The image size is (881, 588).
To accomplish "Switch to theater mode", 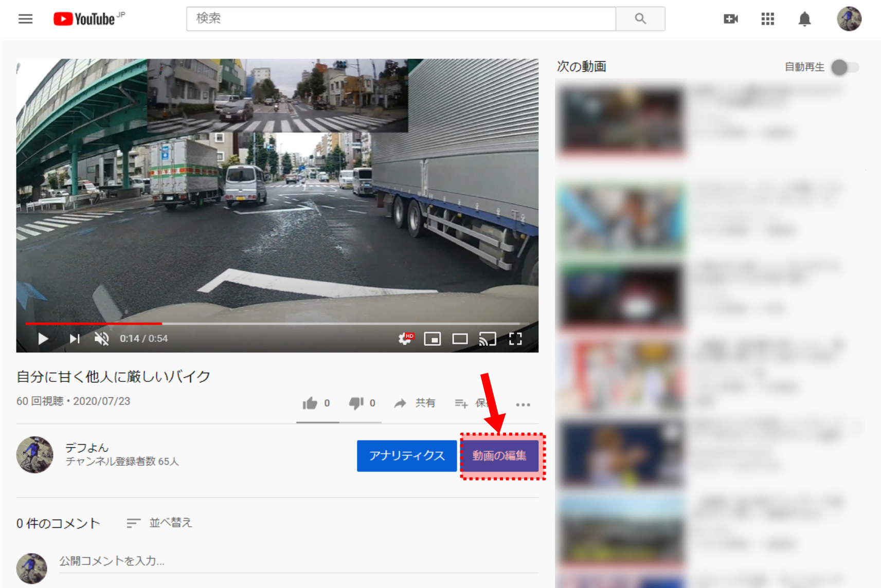I will click(x=460, y=339).
